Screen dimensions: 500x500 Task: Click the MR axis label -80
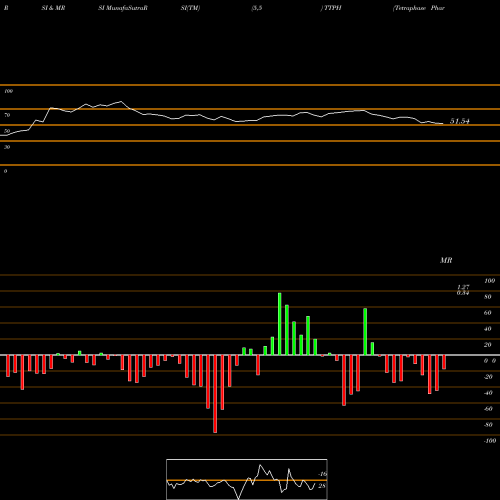(488, 425)
